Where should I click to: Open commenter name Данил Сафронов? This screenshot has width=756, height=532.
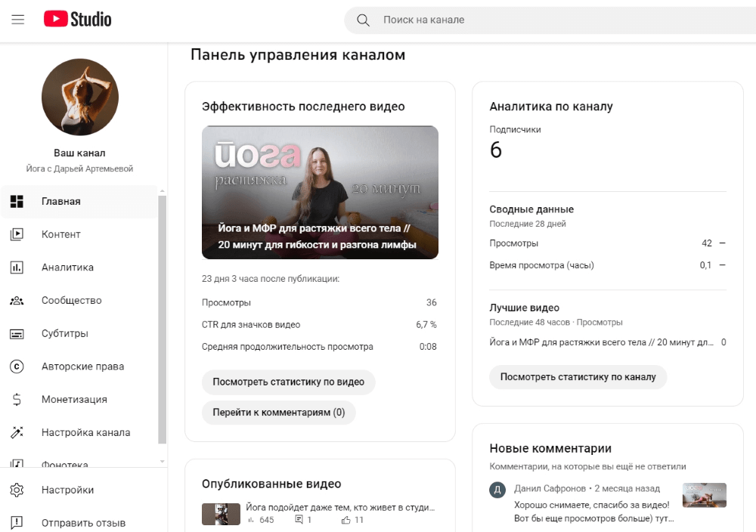pos(550,489)
